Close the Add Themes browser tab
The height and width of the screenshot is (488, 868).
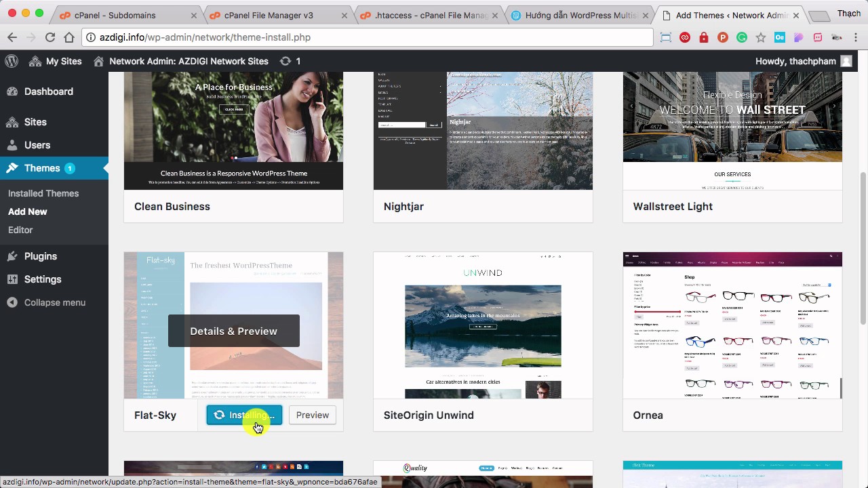click(x=795, y=15)
